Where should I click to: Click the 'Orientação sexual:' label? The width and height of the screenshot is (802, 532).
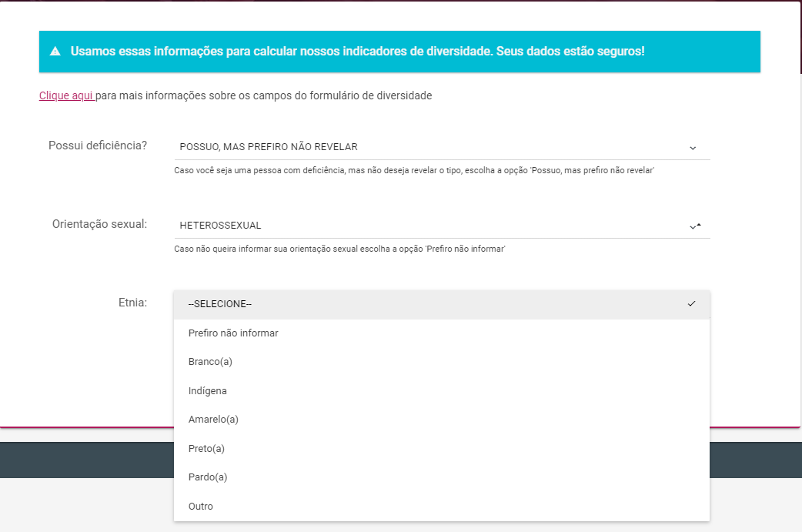(100, 224)
